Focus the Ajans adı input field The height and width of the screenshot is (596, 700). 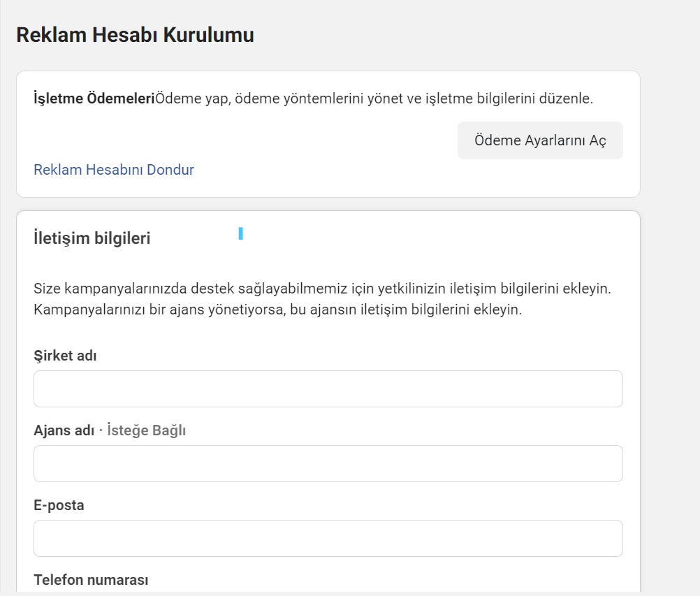pos(328,463)
